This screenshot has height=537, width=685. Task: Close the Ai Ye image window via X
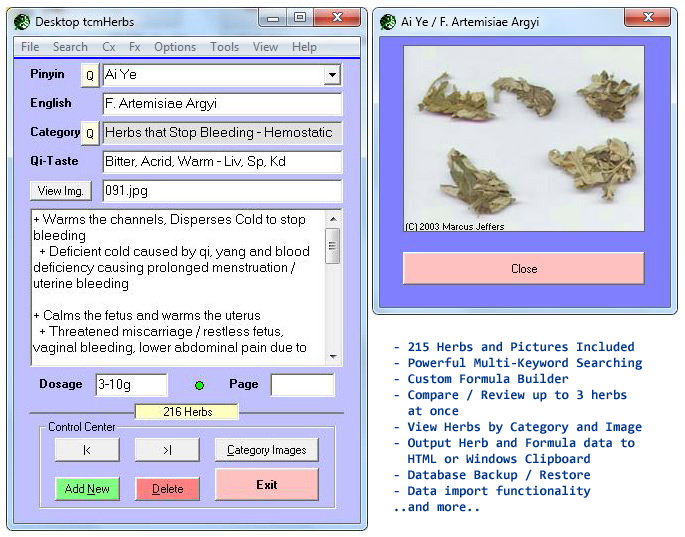[x=648, y=18]
